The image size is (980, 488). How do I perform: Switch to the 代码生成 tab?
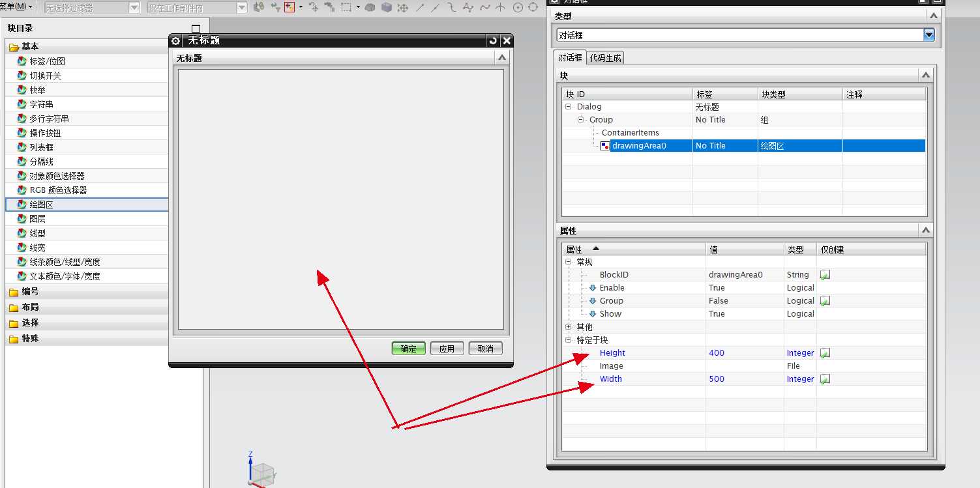pyautogui.click(x=606, y=57)
